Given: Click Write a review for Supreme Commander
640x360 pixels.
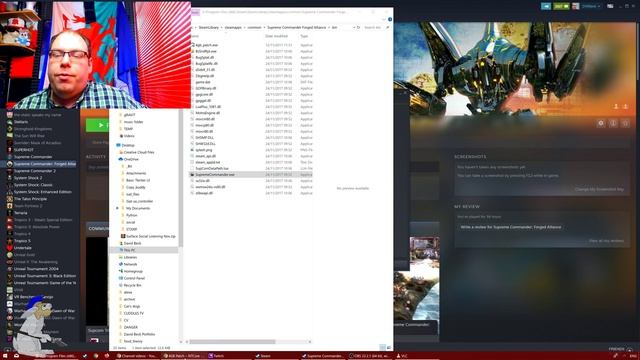Looking at the screenshot, I should (x=511, y=227).
